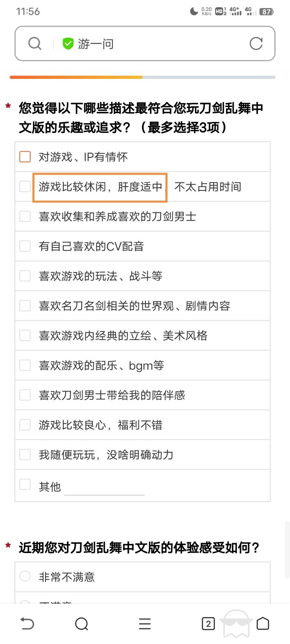
Task: Open search from bottom navigation bar
Action: 81,624
